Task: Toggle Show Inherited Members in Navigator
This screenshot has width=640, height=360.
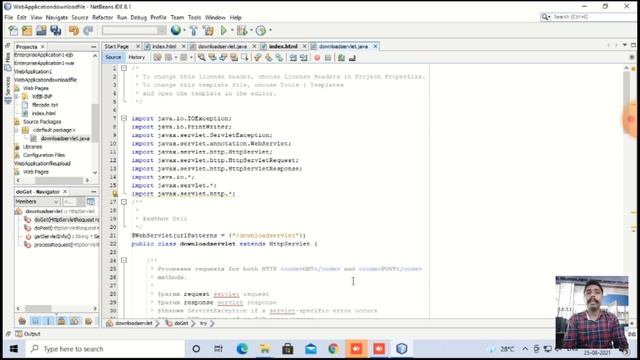Action: tap(22, 321)
